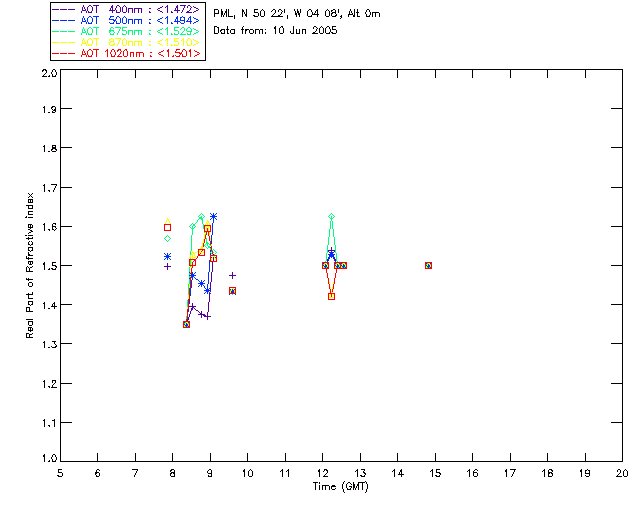Click the x-axis tick label 7
640x512 pixels.
point(135,473)
